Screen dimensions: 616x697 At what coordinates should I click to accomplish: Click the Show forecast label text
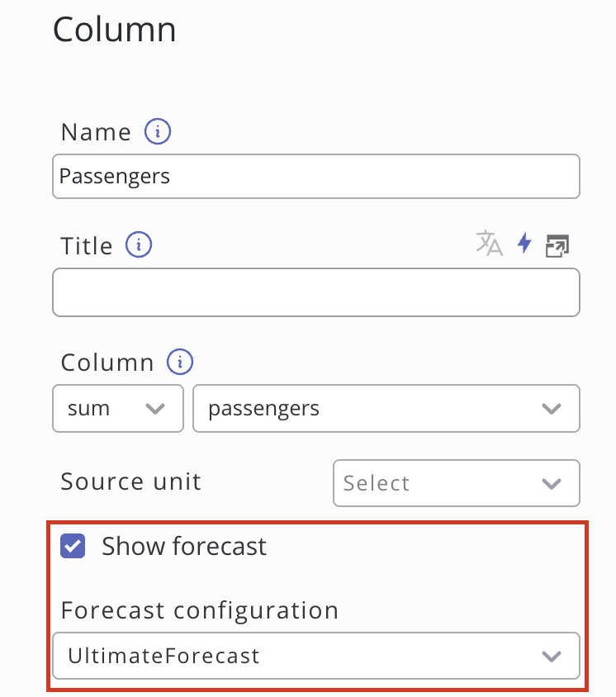click(184, 546)
